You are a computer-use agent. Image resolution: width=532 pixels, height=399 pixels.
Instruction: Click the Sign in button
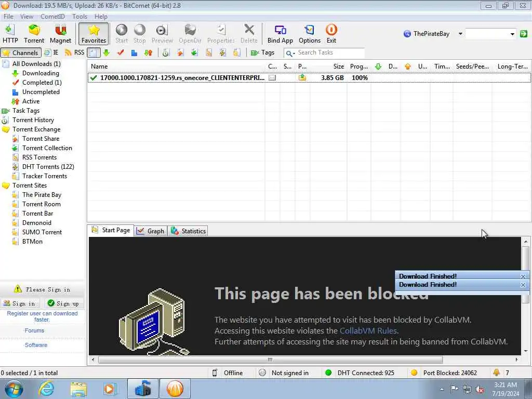coord(20,303)
